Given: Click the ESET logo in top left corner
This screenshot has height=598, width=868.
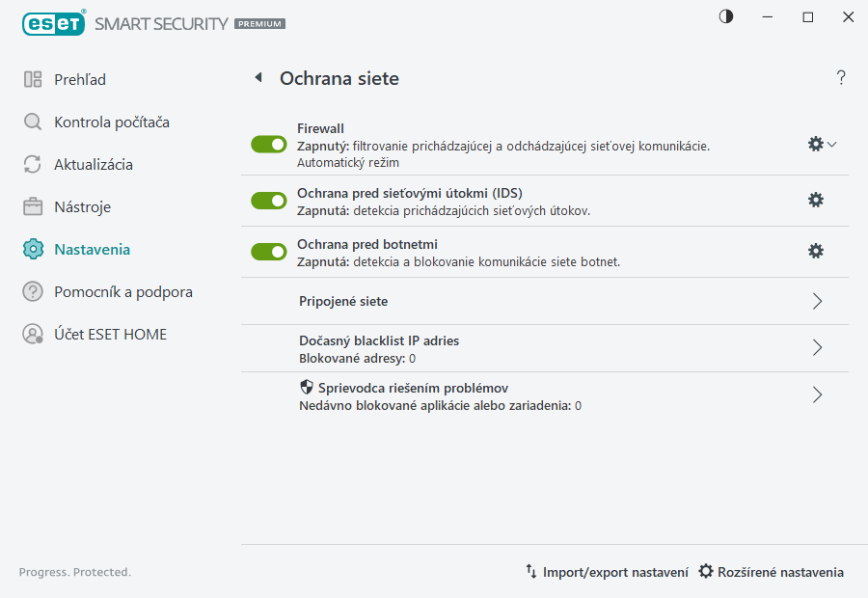Looking at the screenshot, I should tap(53, 23).
